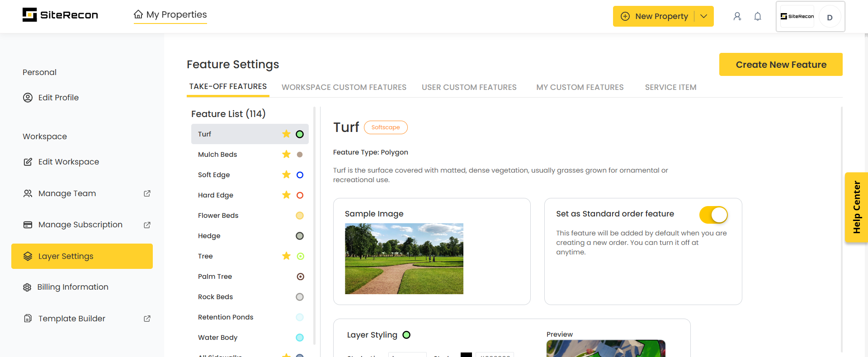Click the Turf sample image
Image resolution: width=868 pixels, height=357 pixels.
[404, 258]
